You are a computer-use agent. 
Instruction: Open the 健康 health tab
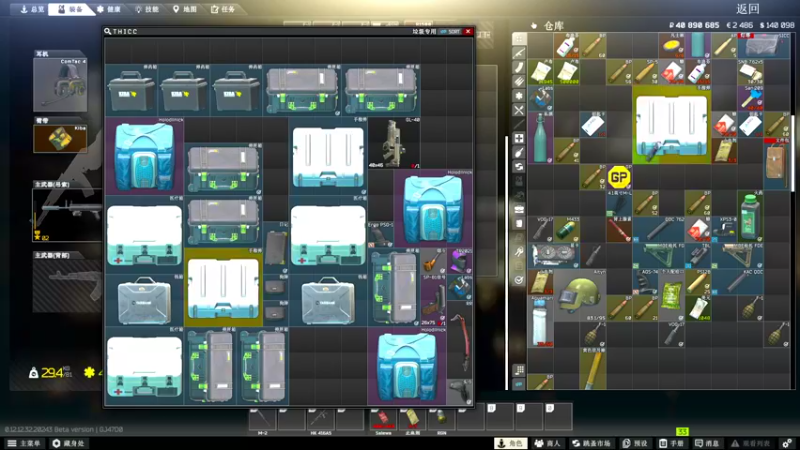(109, 9)
